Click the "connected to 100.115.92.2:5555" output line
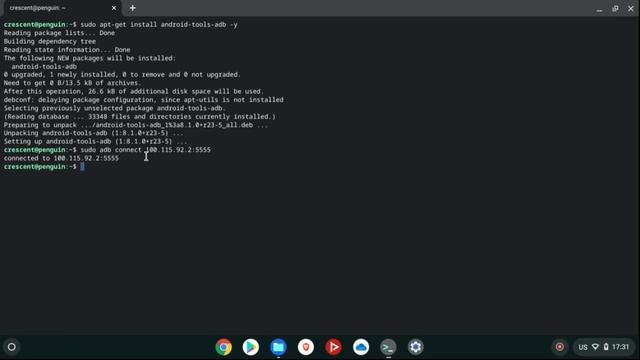This screenshot has width=640, height=360. tap(61, 158)
